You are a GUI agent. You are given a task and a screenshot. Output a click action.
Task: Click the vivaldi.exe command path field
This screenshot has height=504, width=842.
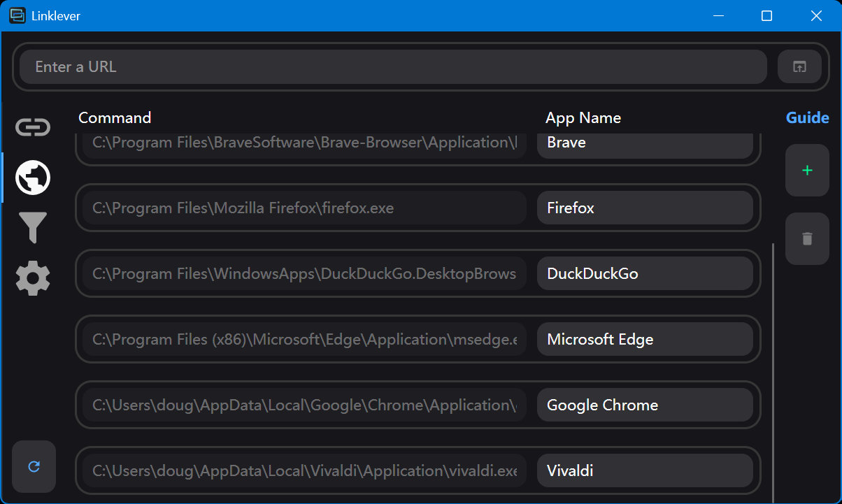pos(304,471)
